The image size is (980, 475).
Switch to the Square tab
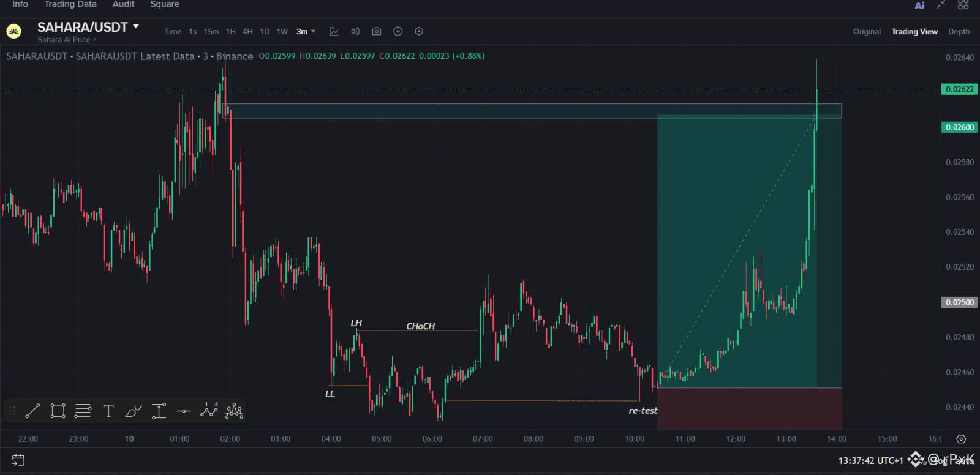165,4
